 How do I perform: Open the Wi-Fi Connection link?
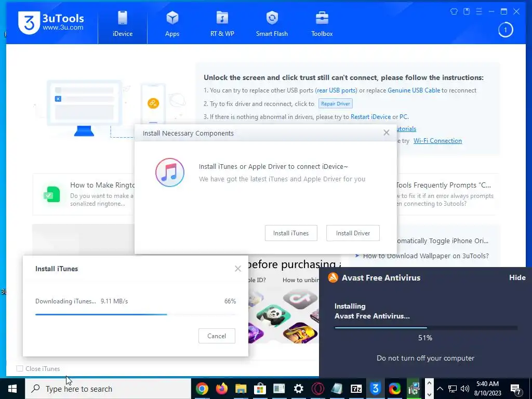[437, 141]
